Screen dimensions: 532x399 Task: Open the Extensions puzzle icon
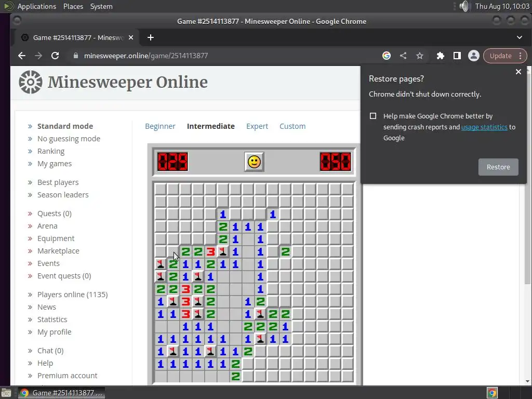441,56
